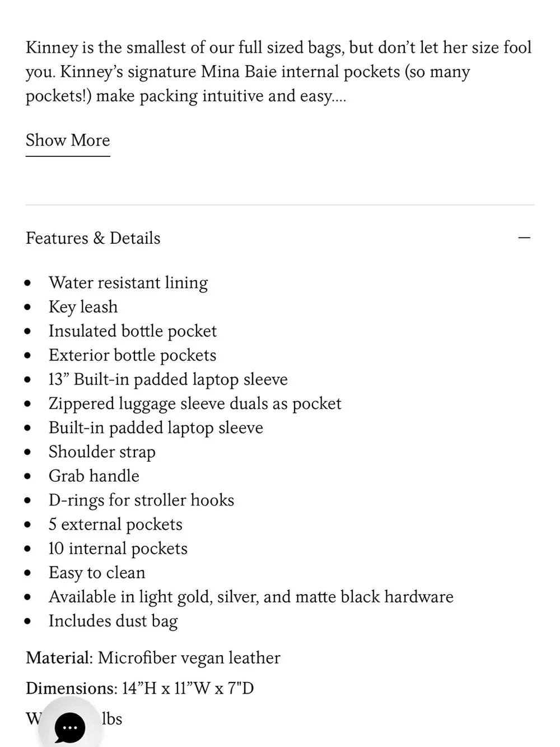Image resolution: width=560 pixels, height=747 pixels.
Task: Click the Material: Microfiber vegan leather line
Action: point(153,658)
